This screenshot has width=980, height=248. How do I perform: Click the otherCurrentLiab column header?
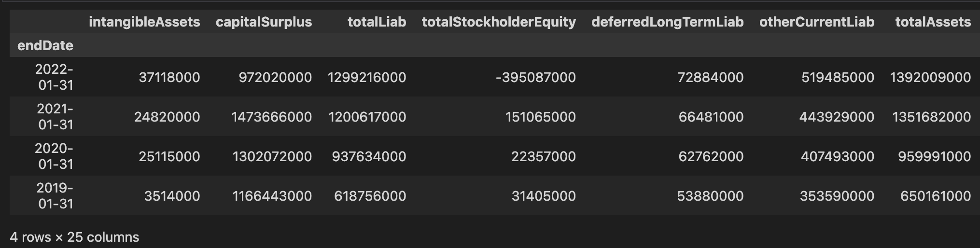pos(816,22)
